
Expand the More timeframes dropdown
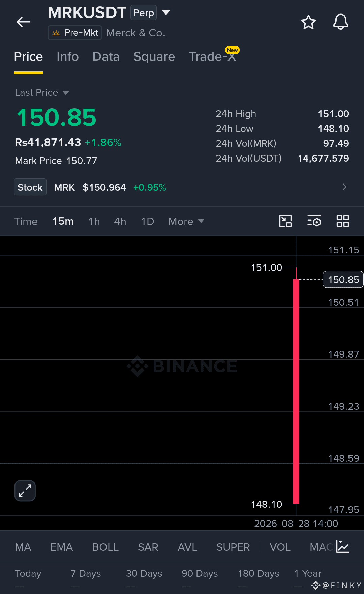(186, 221)
